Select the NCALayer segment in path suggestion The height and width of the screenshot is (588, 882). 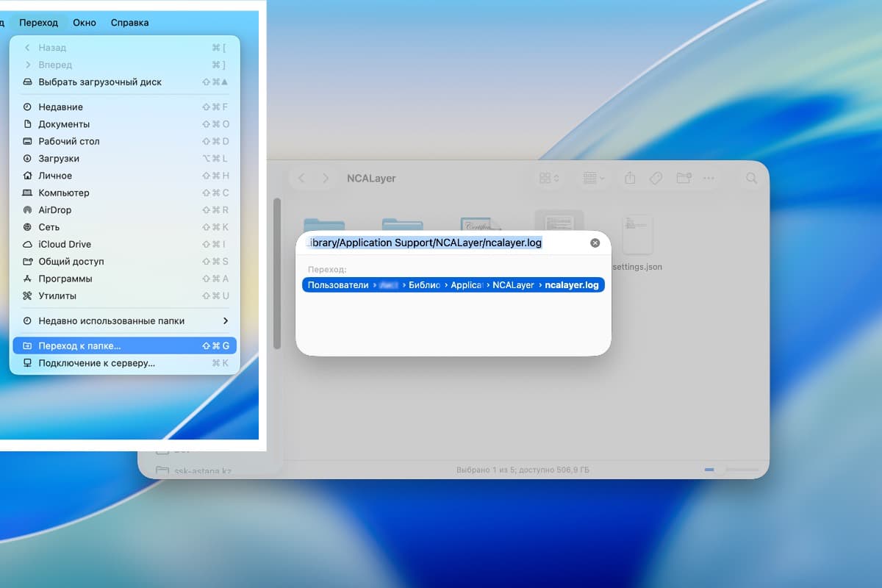[x=513, y=285]
